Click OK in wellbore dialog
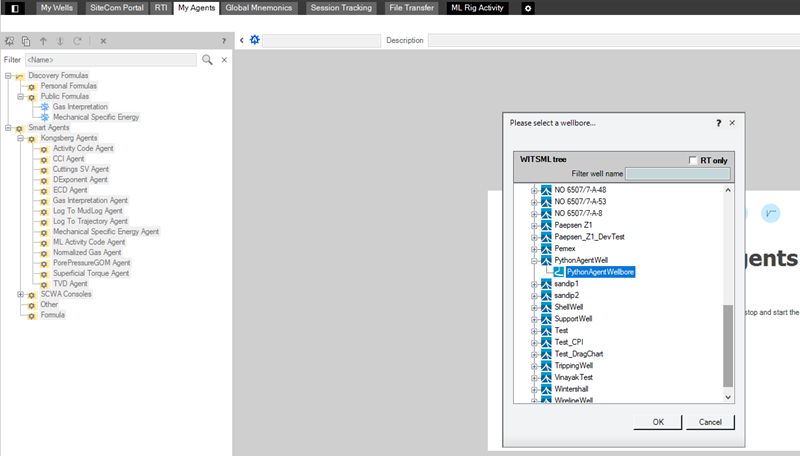800x456 pixels. [658, 422]
